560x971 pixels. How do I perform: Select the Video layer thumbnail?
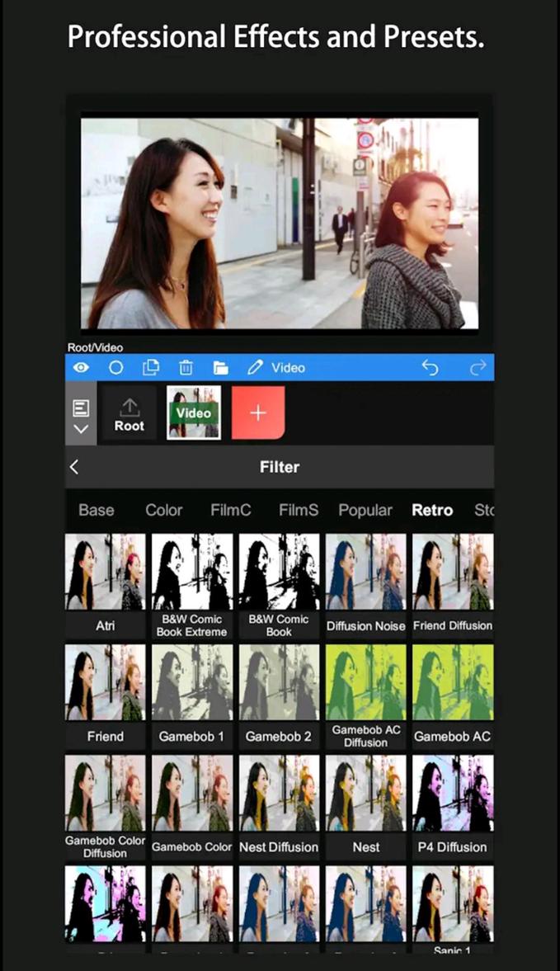[x=194, y=413]
